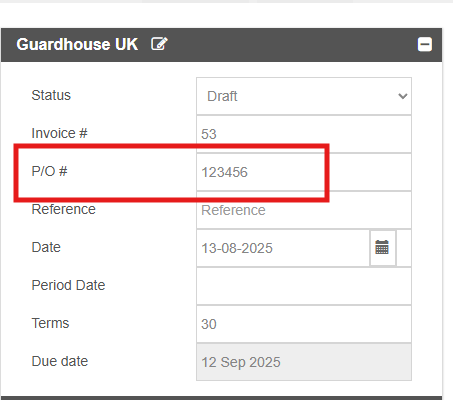
Task: Select the greyed Due date field 12 Sep 2025
Action: [x=304, y=362]
